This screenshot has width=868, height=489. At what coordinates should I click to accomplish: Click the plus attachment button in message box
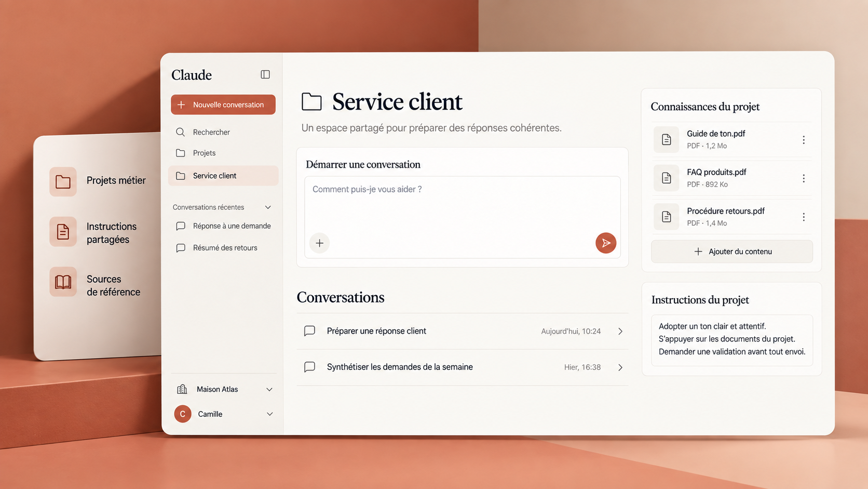(320, 243)
